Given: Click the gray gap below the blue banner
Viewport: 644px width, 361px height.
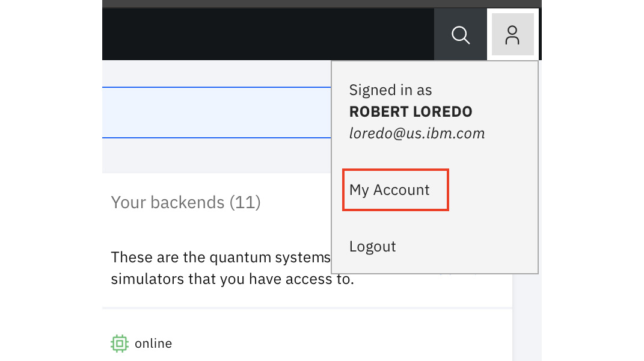Looking at the screenshot, I should [216, 156].
